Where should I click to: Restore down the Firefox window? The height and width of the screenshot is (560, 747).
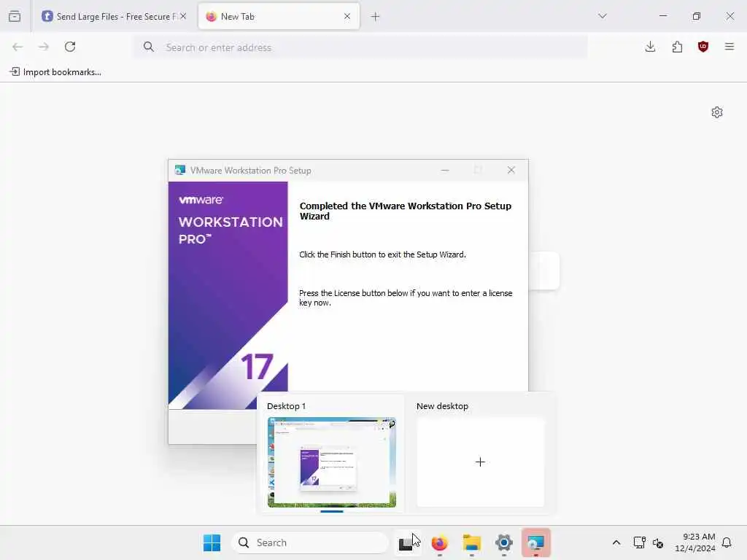click(x=697, y=16)
